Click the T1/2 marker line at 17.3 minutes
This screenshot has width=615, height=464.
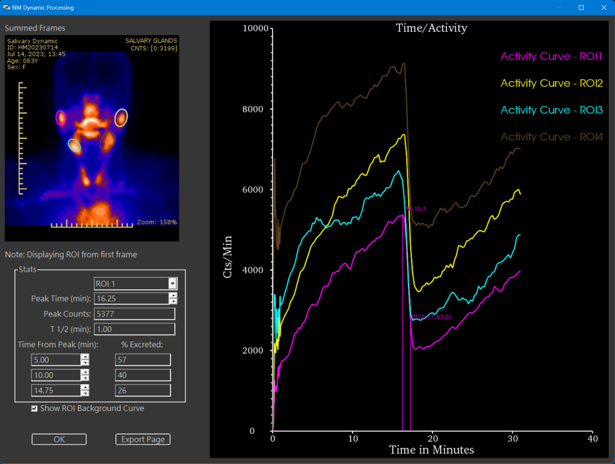pyautogui.click(x=411, y=373)
